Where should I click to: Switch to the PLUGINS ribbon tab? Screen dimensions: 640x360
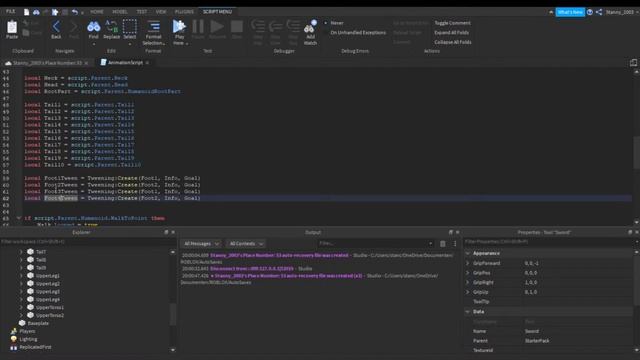(x=184, y=12)
